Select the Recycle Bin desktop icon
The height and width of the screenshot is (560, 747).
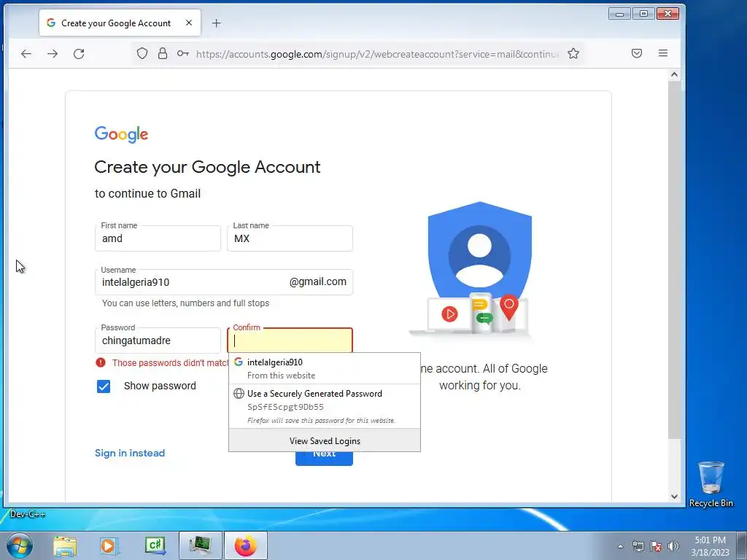coord(711,484)
